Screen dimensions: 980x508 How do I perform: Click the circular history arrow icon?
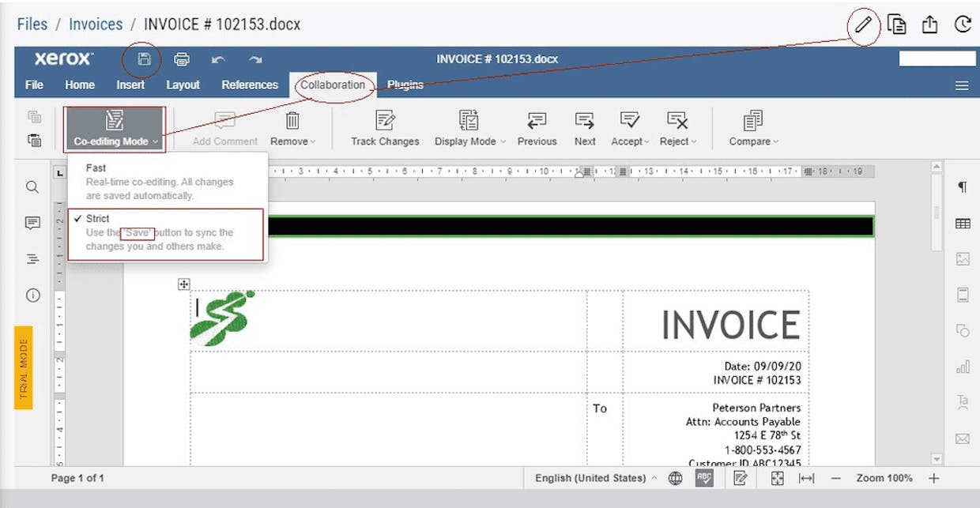click(963, 24)
